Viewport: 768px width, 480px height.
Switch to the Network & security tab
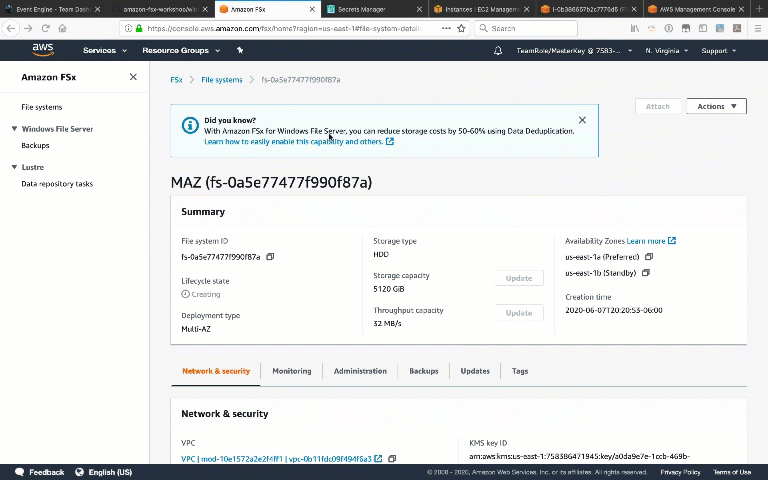216,371
